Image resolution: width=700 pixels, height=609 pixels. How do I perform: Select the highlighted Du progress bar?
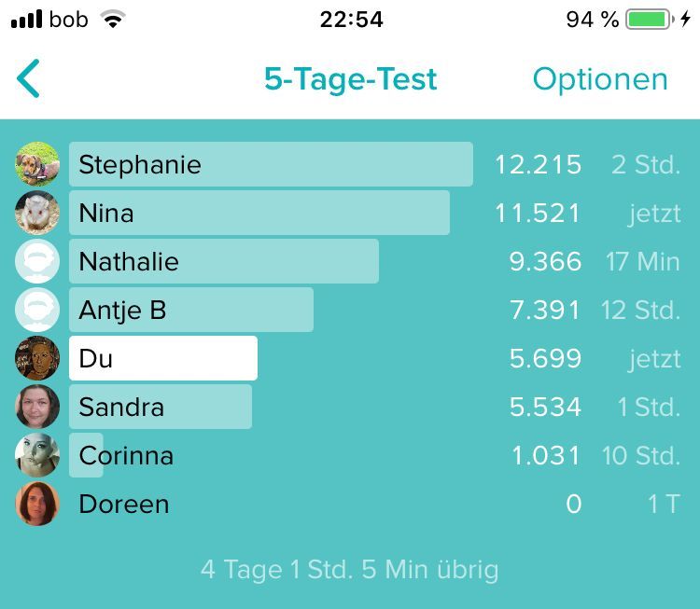coord(163,358)
